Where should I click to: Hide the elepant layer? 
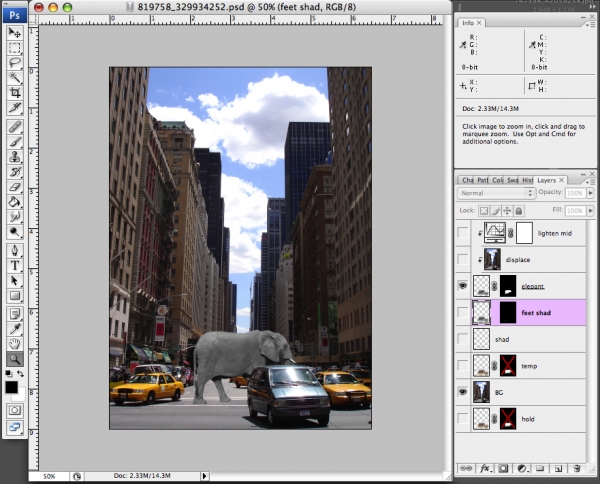coord(463,286)
